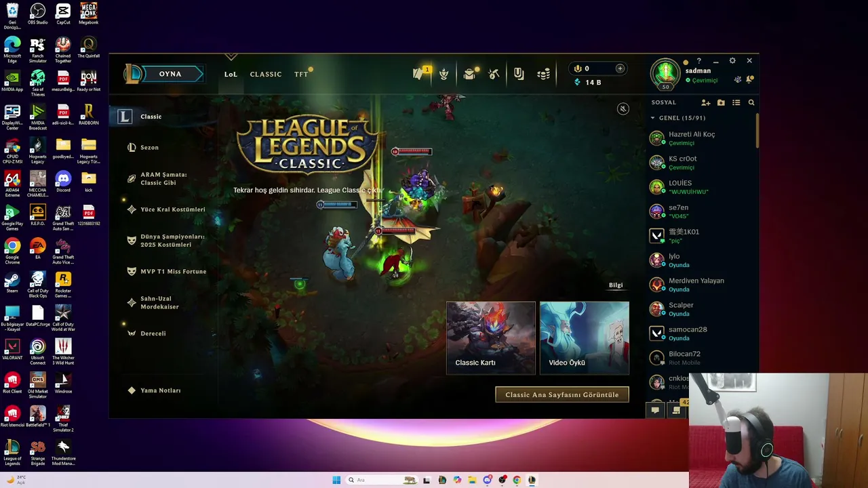Click the Bilgi label above the cards

(x=616, y=285)
